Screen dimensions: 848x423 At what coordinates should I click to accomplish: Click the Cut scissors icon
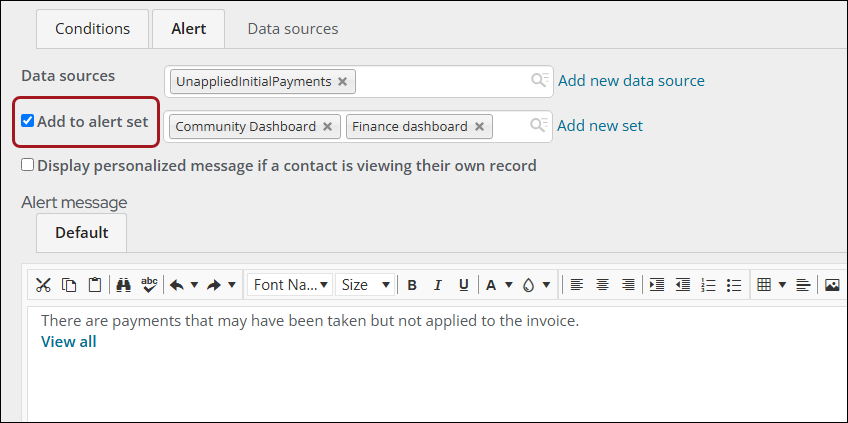coord(43,285)
